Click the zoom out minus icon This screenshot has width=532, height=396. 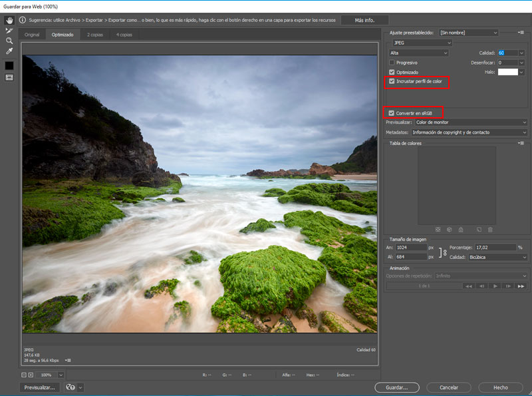click(23, 375)
